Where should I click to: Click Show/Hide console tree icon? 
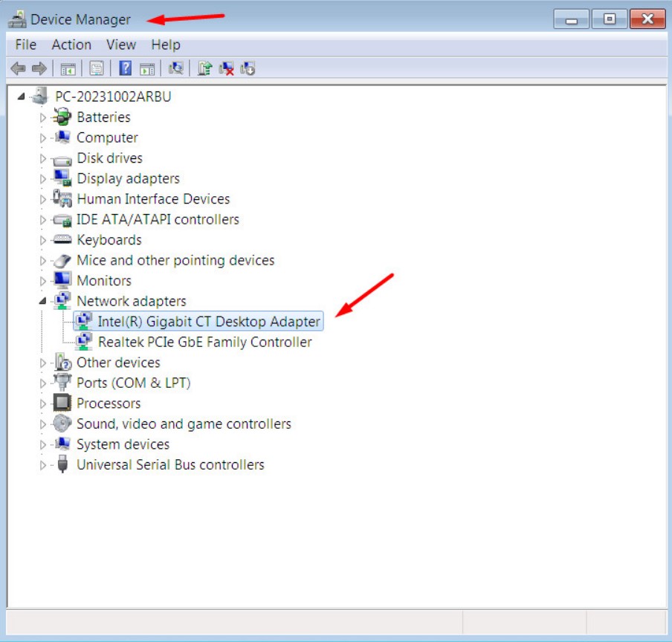68,68
